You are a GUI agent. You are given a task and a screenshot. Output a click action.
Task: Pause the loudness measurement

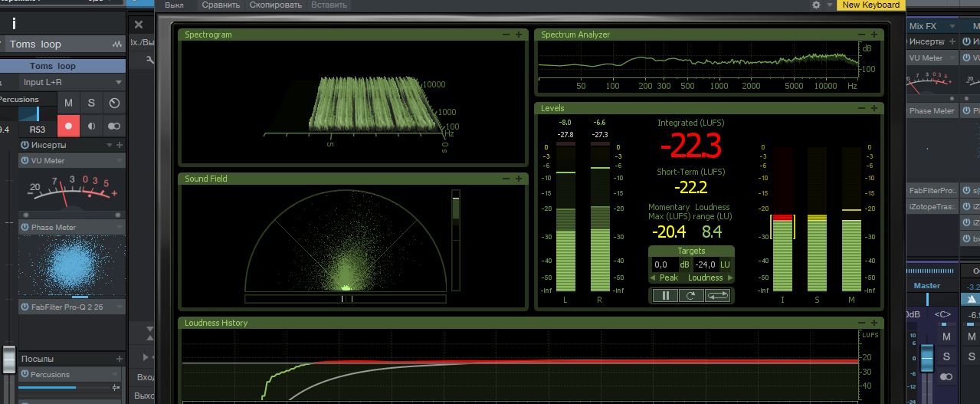tap(664, 296)
